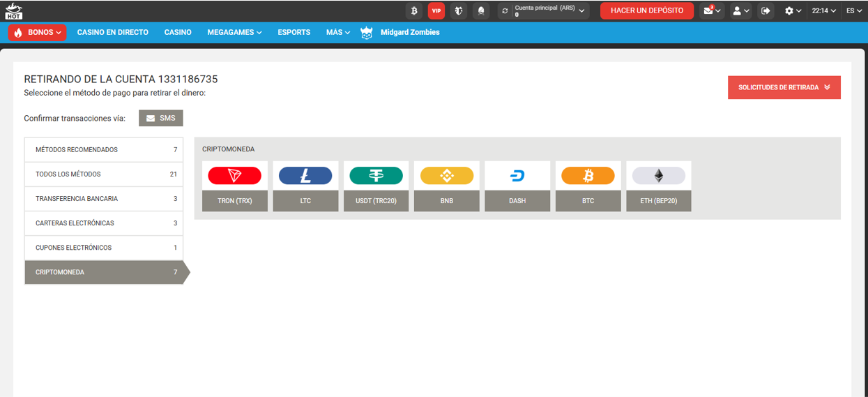
Task: Expand the Cuenta principal (ARS) dropdown
Action: (x=550, y=10)
